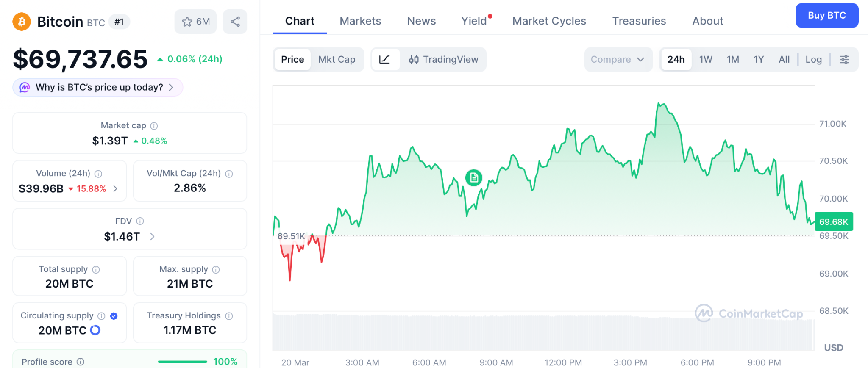Switch to TradingView chart mode
Viewport: 868px width, 368px height.
pos(443,59)
